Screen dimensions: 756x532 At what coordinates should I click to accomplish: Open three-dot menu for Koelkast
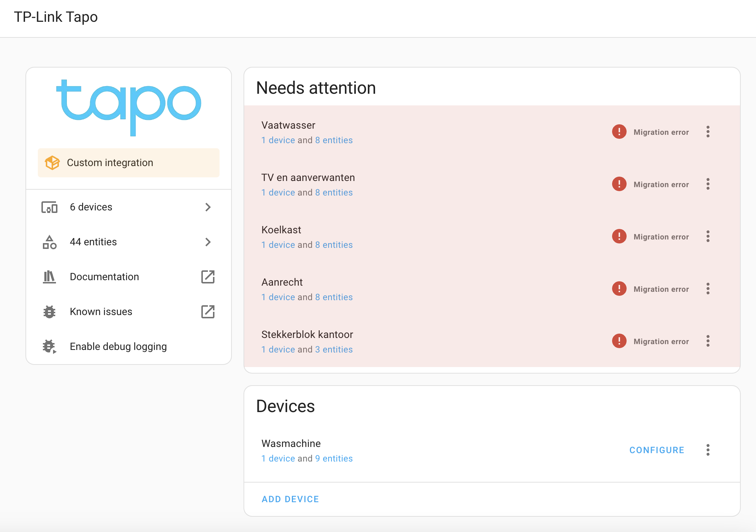[x=708, y=237]
